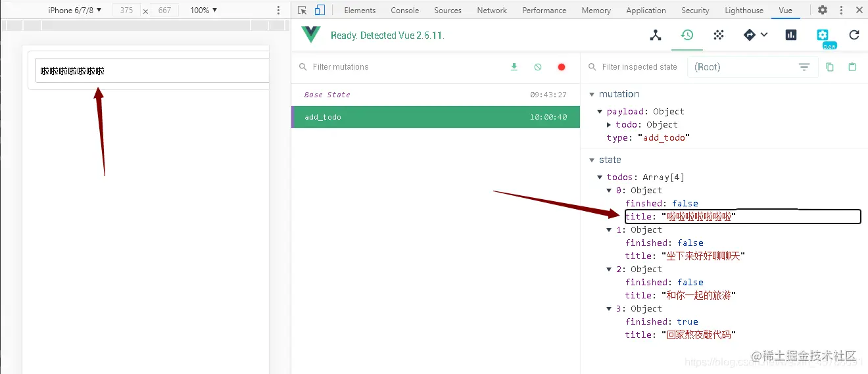The height and width of the screenshot is (374, 868).
Task: Open the Vue devtools settings icon
Action: (x=823, y=35)
